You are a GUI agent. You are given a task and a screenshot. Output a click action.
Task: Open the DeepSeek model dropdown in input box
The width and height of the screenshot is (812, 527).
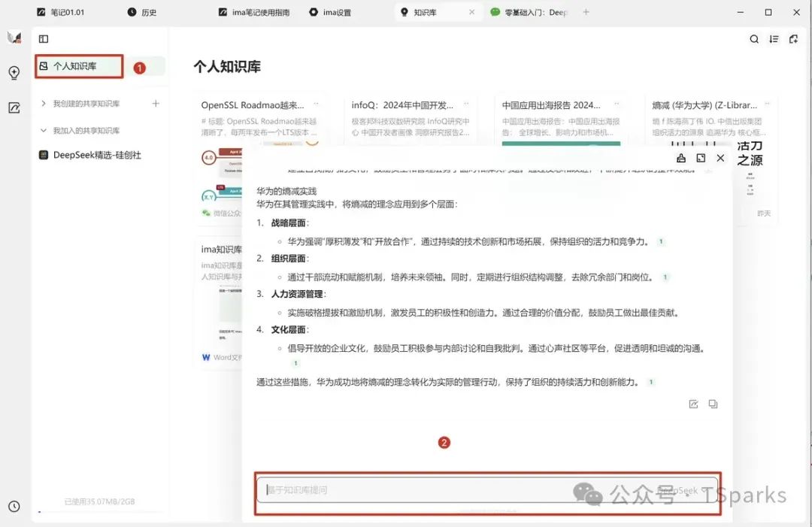(682, 489)
